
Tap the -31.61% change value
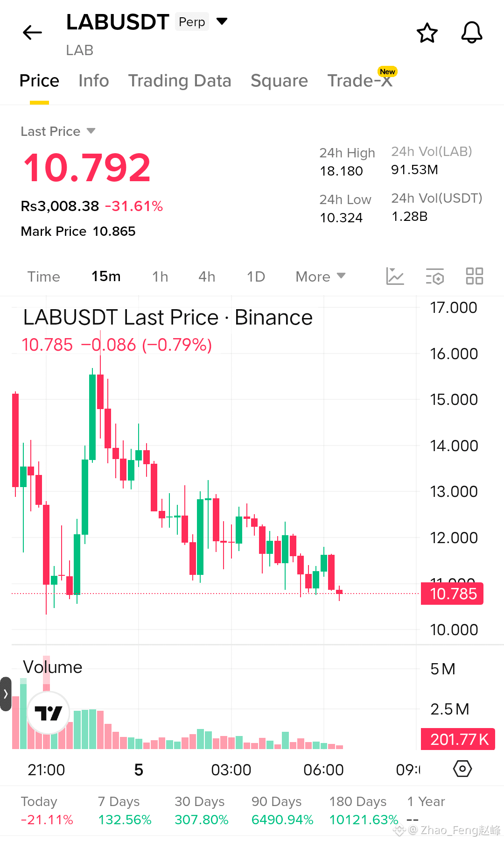[134, 206]
